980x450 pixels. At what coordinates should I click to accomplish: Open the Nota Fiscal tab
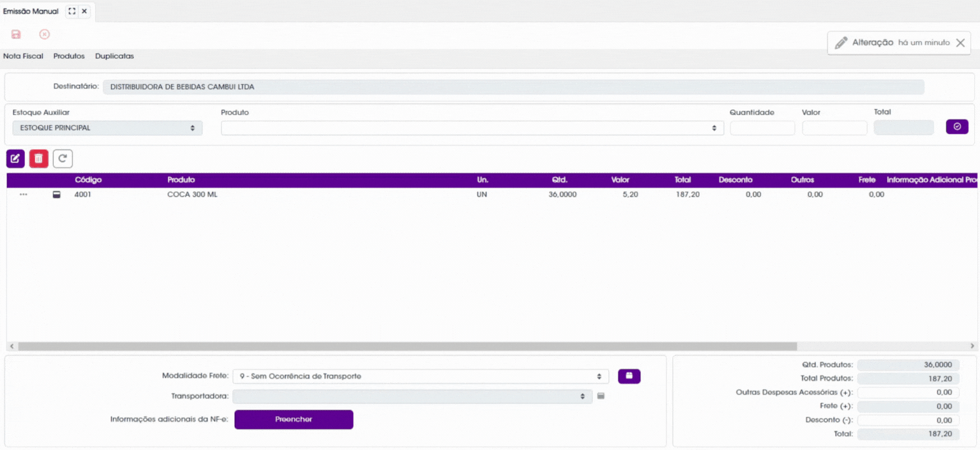coord(24,56)
